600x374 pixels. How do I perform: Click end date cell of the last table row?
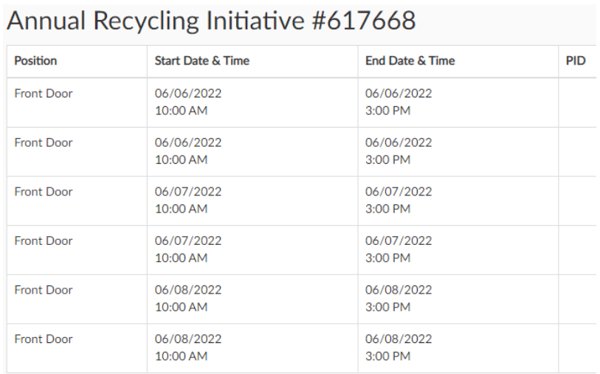(x=458, y=348)
